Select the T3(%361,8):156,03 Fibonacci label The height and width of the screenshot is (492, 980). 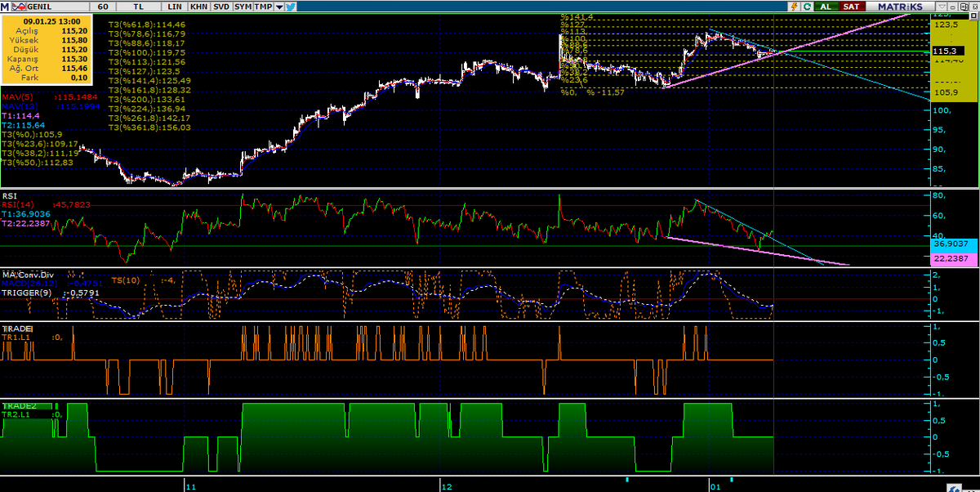click(x=150, y=127)
